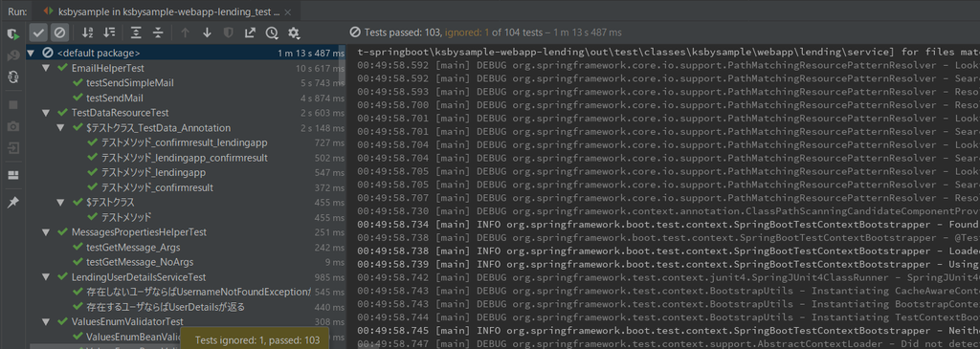Expand all test nodes
Viewport: 980px width, 349px height.
pyautogui.click(x=137, y=33)
